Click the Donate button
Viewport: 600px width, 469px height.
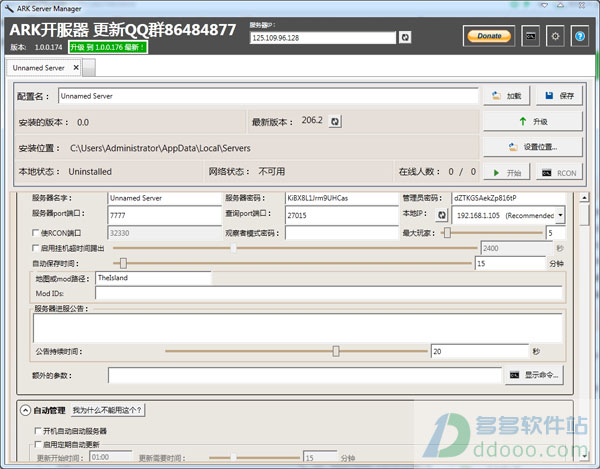(489, 36)
